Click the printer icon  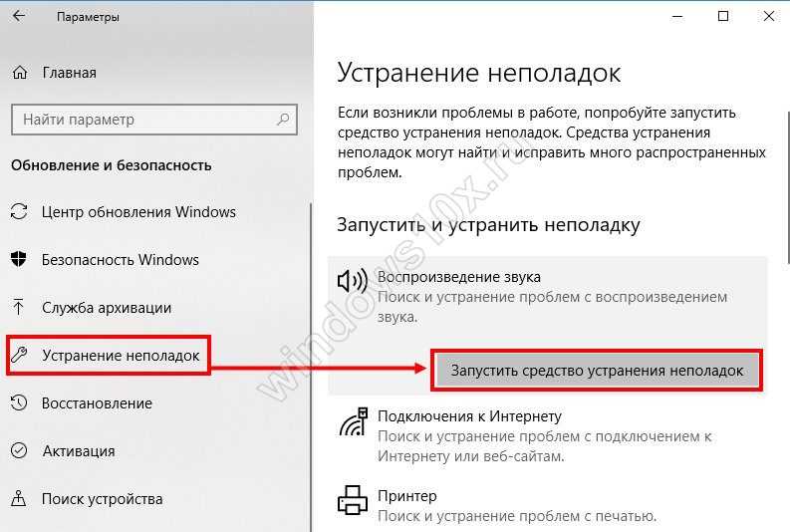pyautogui.click(x=353, y=500)
